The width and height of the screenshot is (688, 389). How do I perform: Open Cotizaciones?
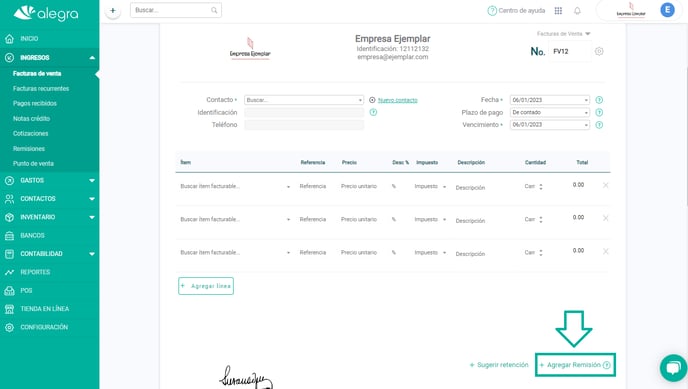(30, 133)
